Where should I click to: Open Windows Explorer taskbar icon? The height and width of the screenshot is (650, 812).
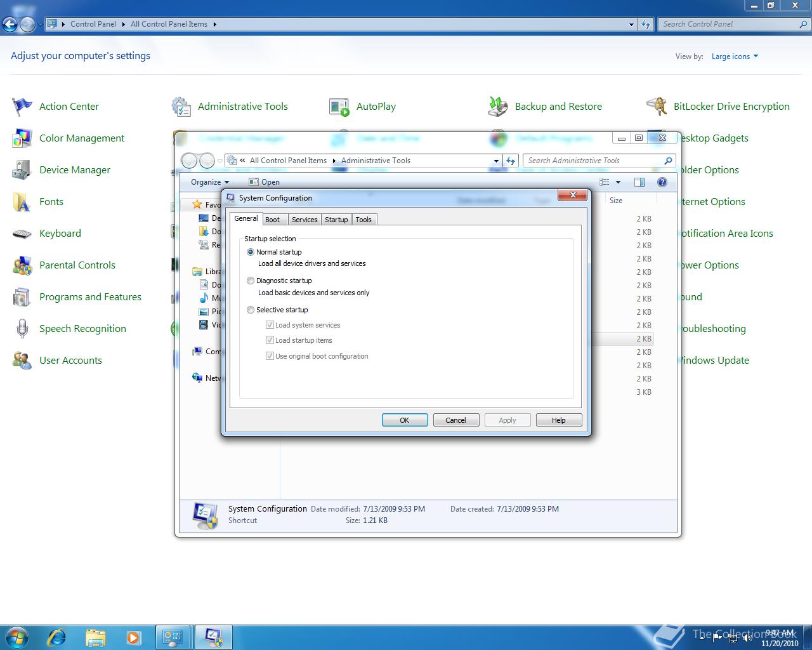pyautogui.click(x=95, y=637)
